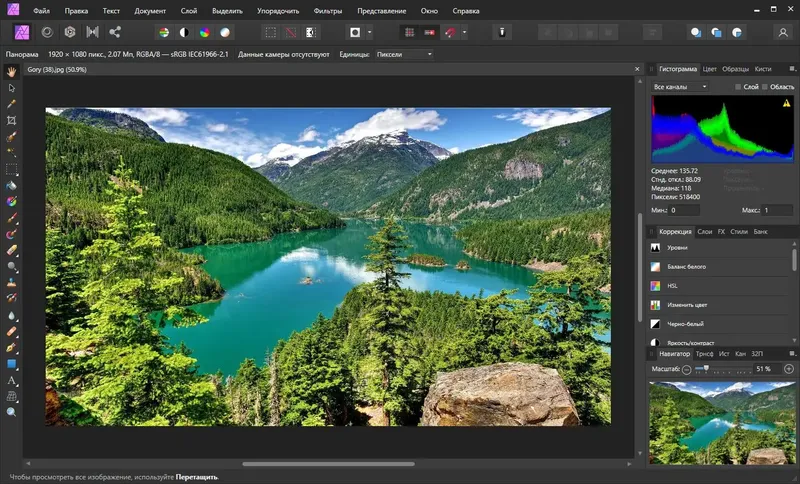Choose the Paint Brush tool
Screen dimensions: 800x484
[x=11, y=218]
